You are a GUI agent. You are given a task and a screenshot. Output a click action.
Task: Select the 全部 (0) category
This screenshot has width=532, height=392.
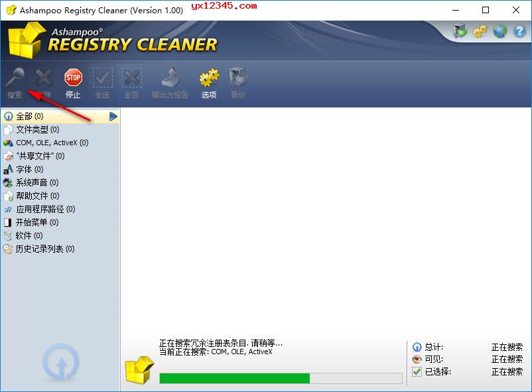(x=60, y=117)
